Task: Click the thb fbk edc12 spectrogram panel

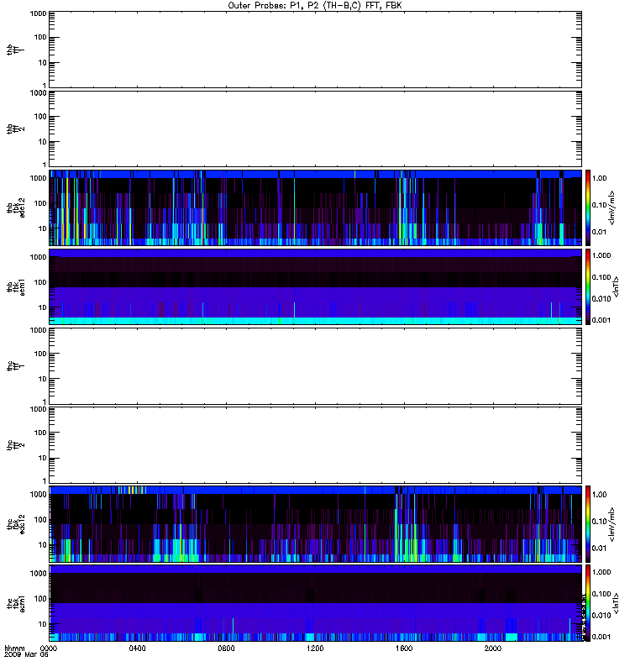Action: coord(316,207)
